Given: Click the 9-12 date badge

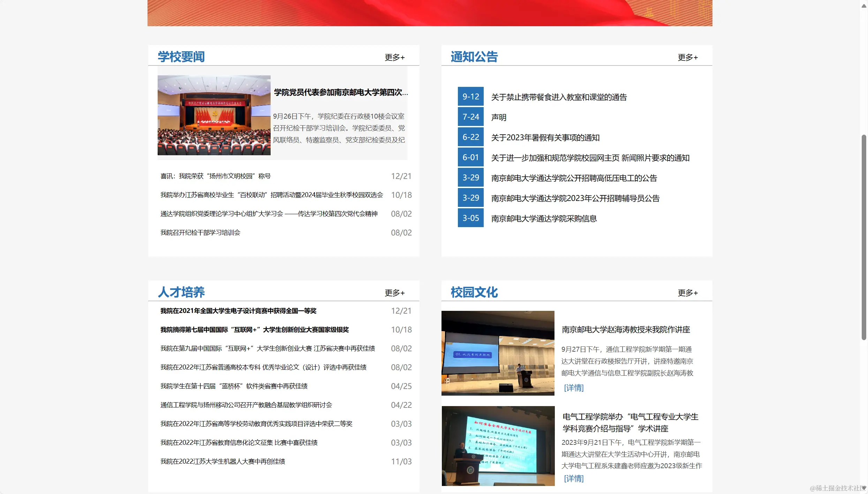Looking at the screenshot, I should pyautogui.click(x=470, y=96).
